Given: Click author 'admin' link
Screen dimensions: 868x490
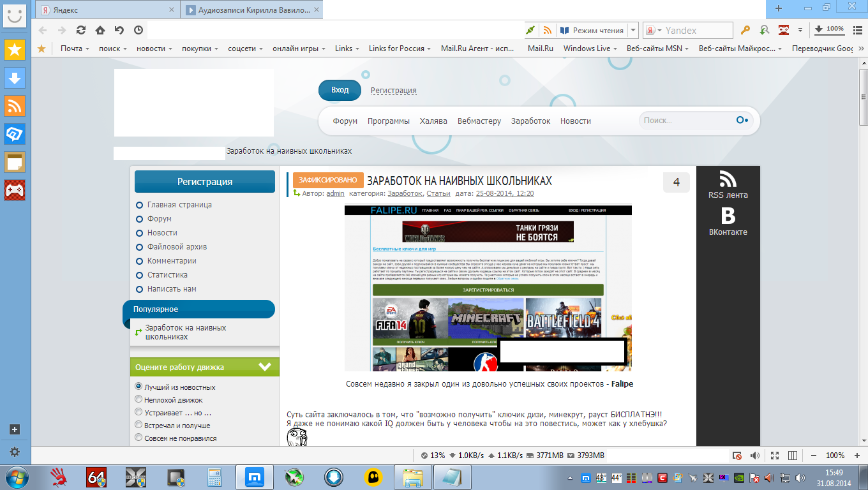Looking at the screenshot, I should pyautogui.click(x=336, y=193).
